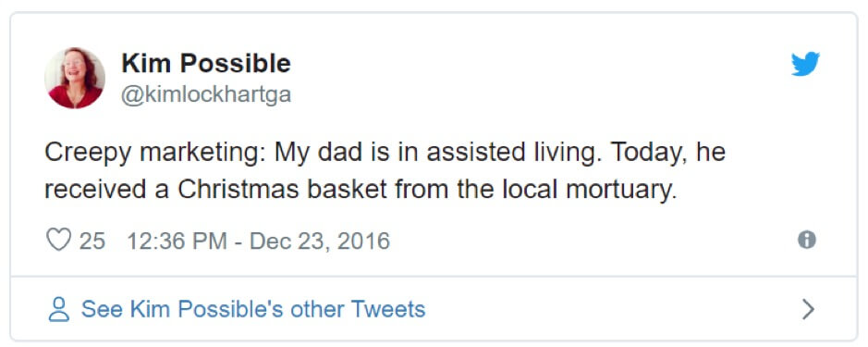Click the "Today, he" tweet text
Image resolution: width=868 pixels, height=347 pixels.
(668, 154)
